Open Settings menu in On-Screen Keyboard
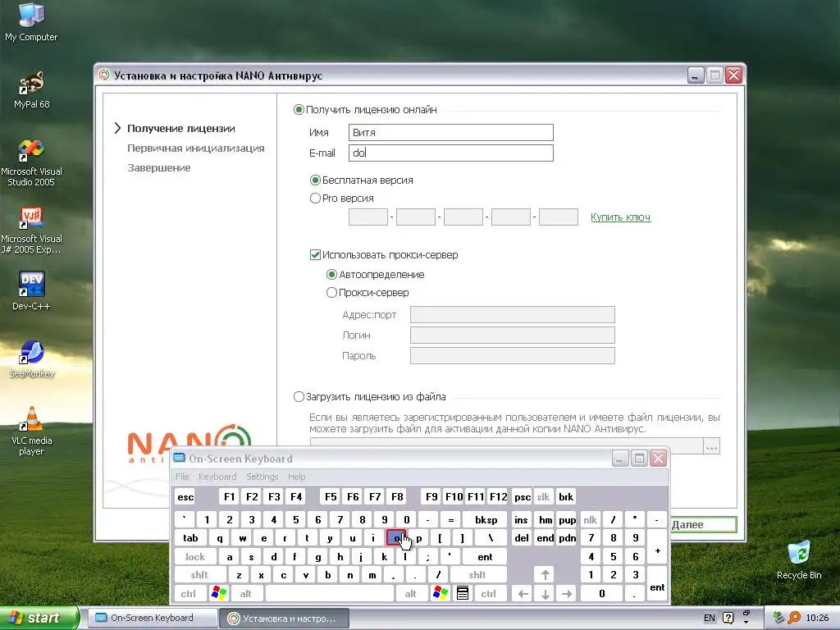 262,477
